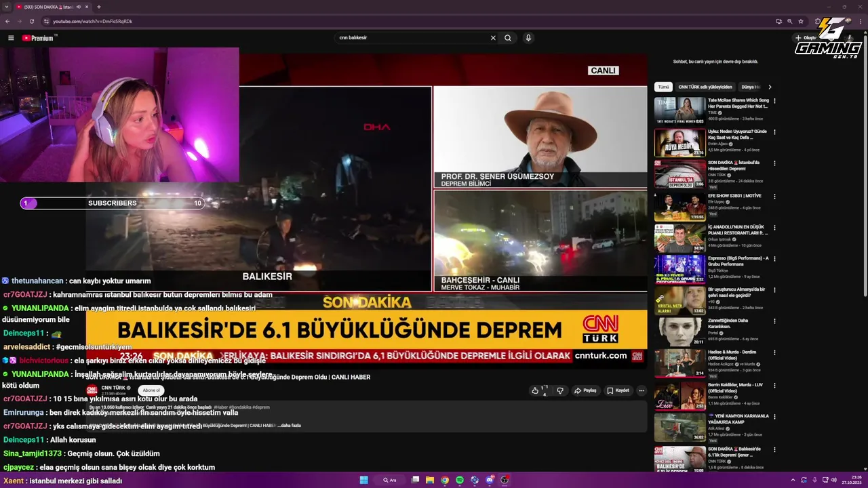Reload the page
Screen dimensions: 868x488
pos(31,21)
